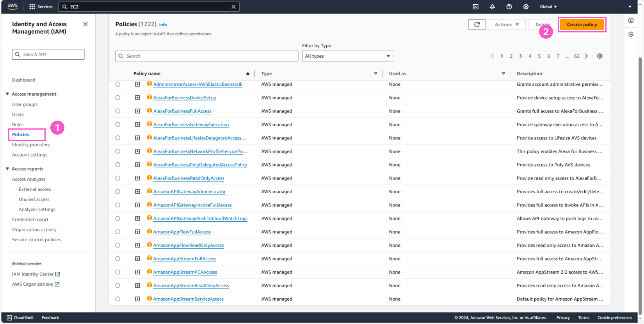This screenshot has height=324, width=644.
Task: Open Users in sidebar
Action: 18,115
